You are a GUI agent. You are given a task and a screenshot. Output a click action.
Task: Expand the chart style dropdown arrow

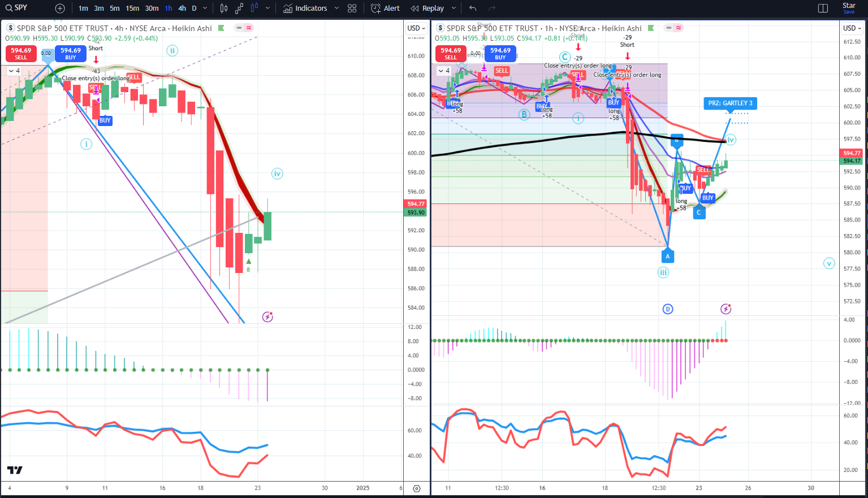tap(267, 8)
